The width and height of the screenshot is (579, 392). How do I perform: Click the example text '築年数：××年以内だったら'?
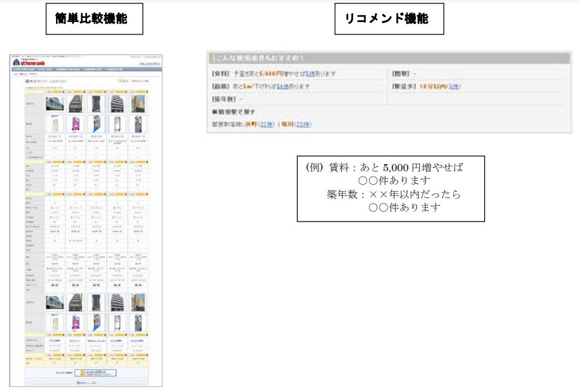pyautogui.click(x=394, y=194)
